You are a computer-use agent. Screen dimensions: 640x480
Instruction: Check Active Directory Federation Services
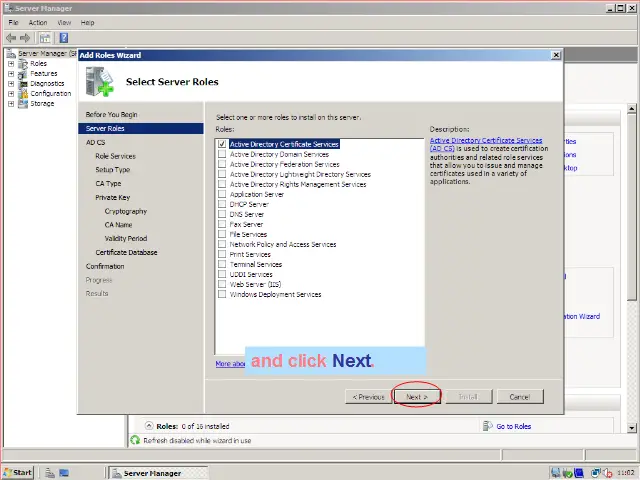click(x=222, y=164)
